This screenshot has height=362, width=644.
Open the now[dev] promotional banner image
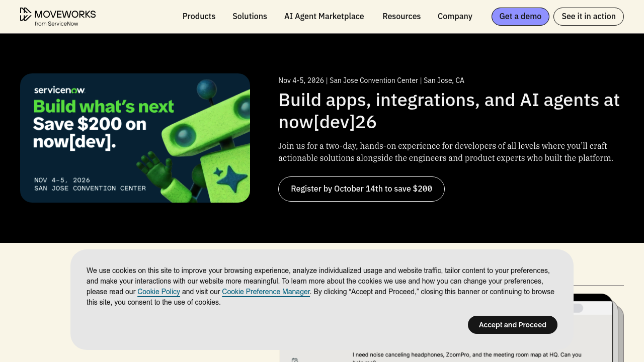pos(135,138)
